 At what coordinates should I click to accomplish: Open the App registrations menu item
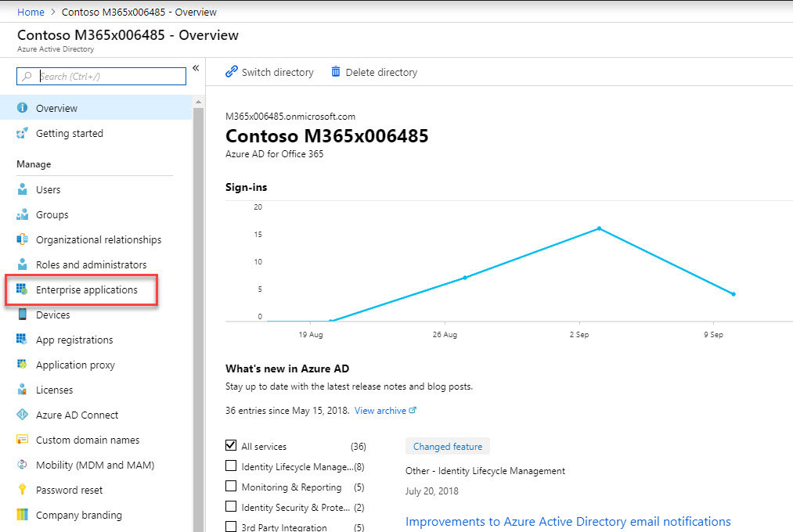tap(96, 340)
